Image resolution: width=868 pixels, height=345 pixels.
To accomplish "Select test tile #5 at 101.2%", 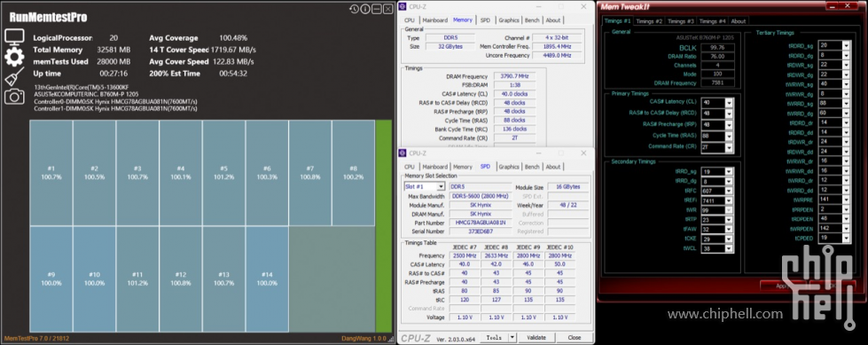I will (x=223, y=173).
